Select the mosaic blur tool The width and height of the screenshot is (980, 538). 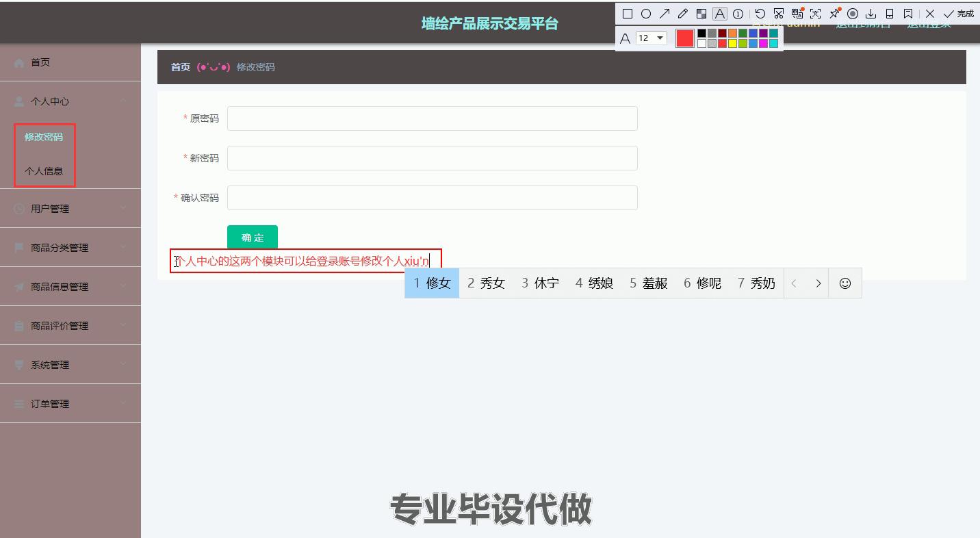coord(701,13)
